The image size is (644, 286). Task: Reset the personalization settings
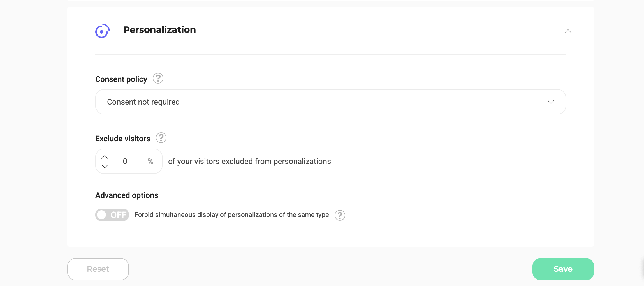(98, 269)
